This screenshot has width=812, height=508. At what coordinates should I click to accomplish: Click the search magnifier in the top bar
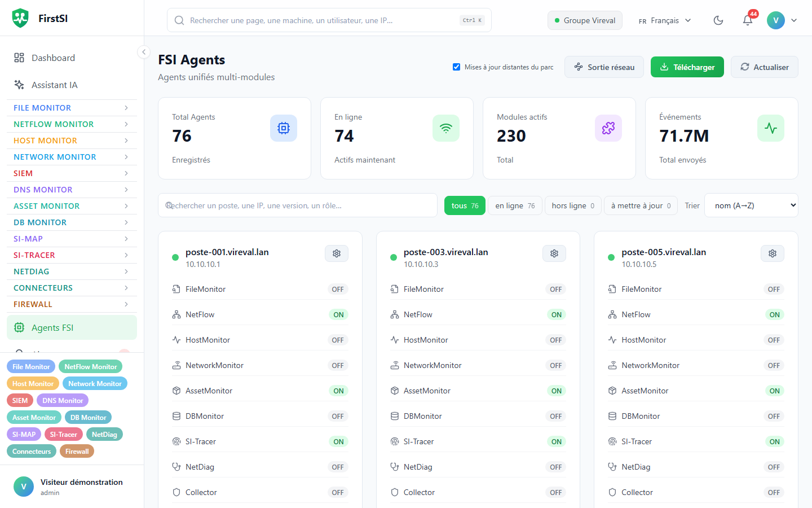tap(179, 20)
